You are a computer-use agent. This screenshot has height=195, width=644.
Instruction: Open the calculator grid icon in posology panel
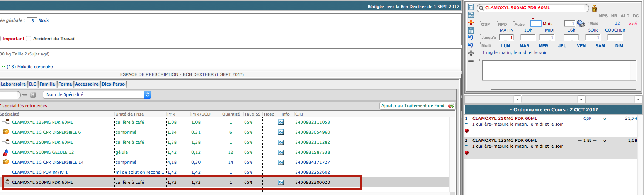coord(471,7)
